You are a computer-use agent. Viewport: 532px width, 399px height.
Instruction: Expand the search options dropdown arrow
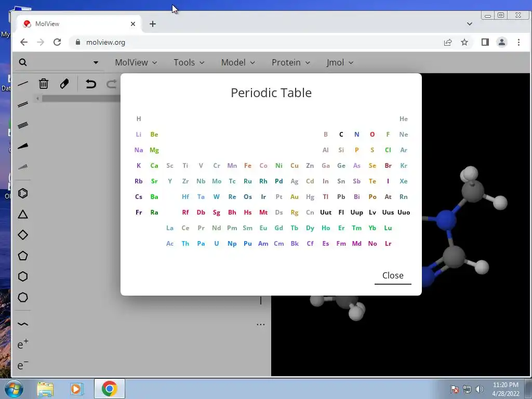96,62
